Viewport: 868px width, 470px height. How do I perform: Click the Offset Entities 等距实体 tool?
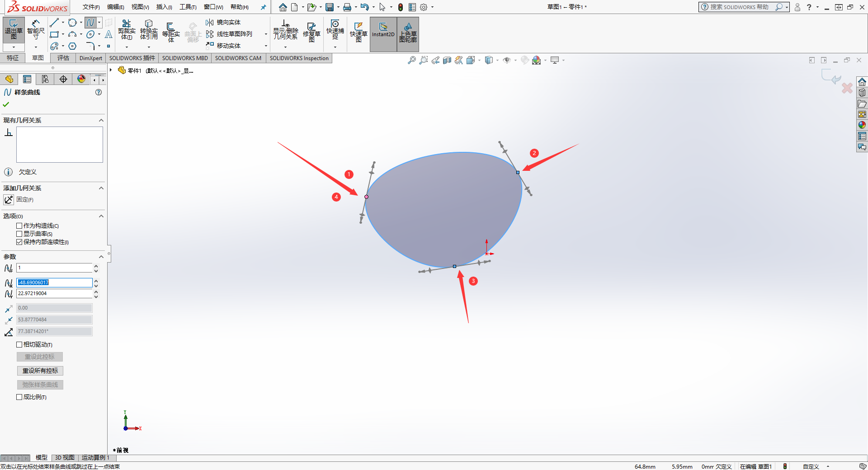tap(171, 32)
